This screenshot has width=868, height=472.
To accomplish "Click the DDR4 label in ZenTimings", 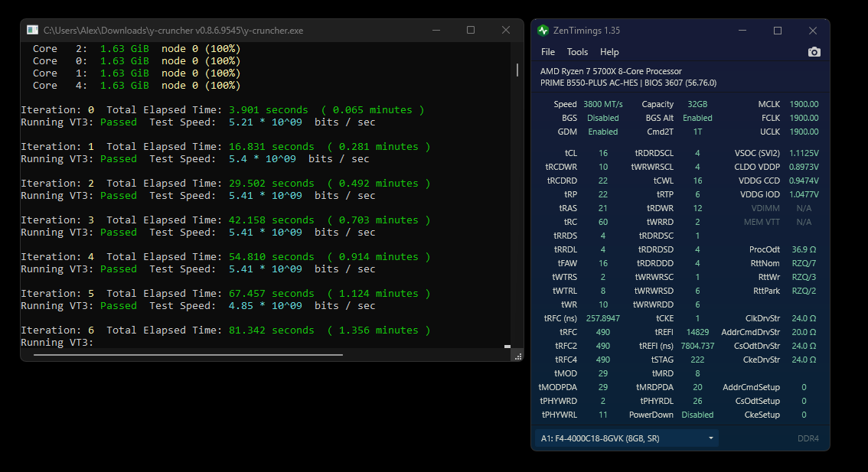I will (808, 439).
